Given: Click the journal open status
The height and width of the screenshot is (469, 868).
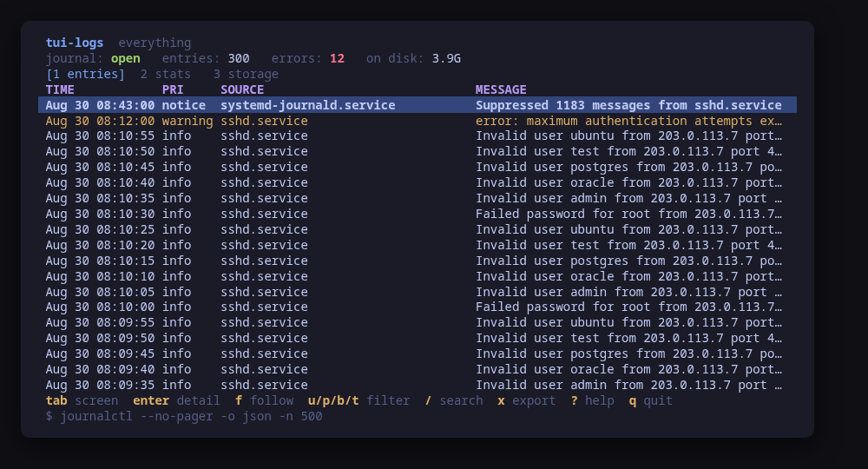Looking at the screenshot, I should point(125,59).
